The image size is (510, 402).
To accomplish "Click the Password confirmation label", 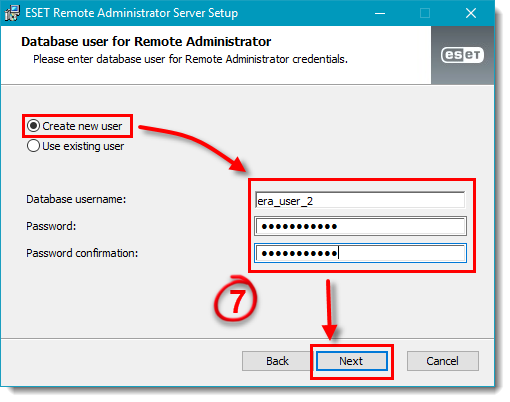I will coord(82,253).
